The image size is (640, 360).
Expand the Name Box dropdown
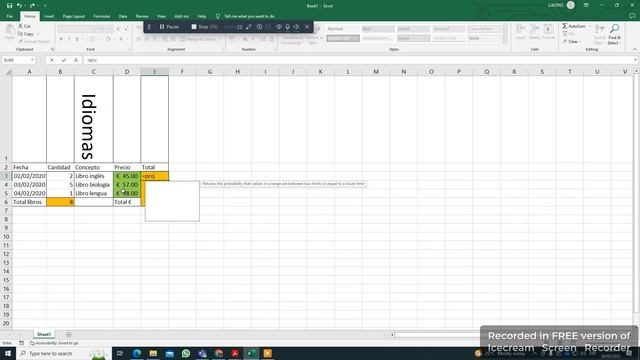[x=32, y=60]
